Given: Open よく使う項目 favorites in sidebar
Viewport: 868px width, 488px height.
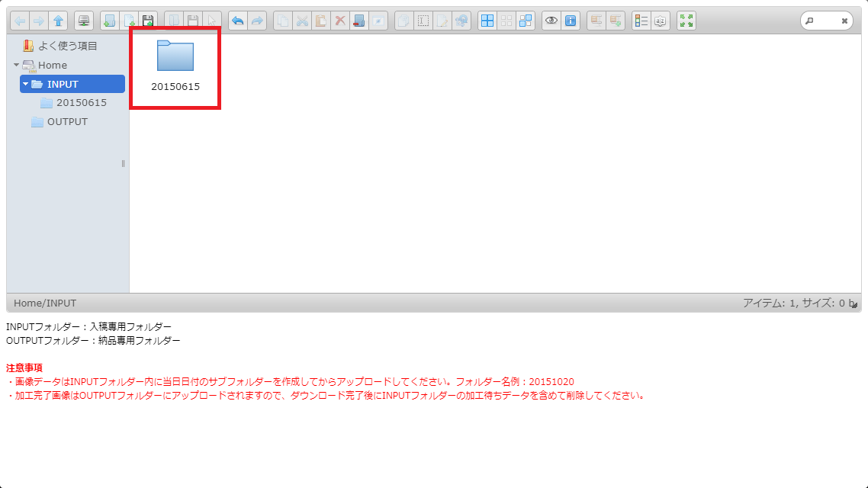Looking at the screenshot, I should coord(67,46).
